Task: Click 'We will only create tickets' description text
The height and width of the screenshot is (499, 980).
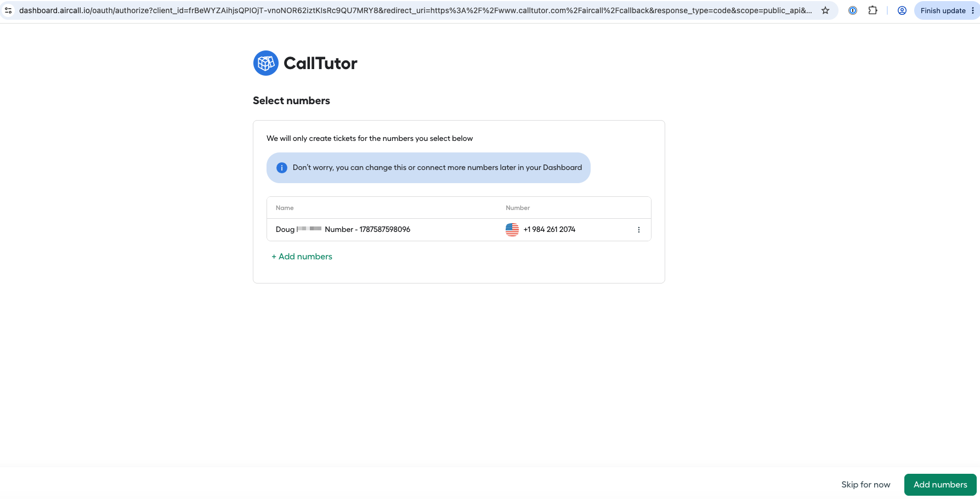Action: tap(370, 139)
